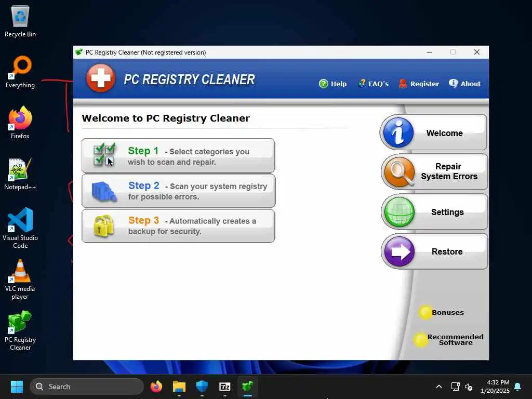The width and height of the screenshot is (532, 399).
Task: Select the Welcome sidebar button
Action: coord(433,132)
